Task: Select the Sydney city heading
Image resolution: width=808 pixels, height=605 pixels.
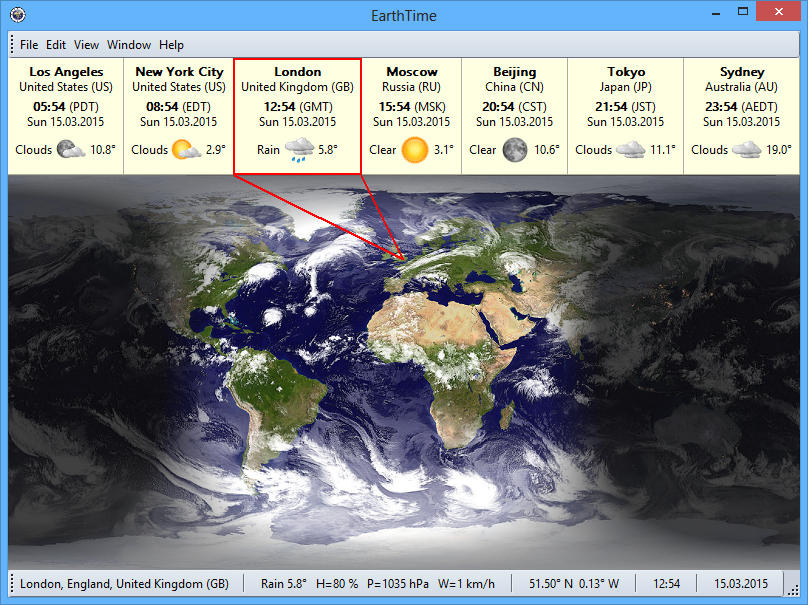Action: pos(742,72)
